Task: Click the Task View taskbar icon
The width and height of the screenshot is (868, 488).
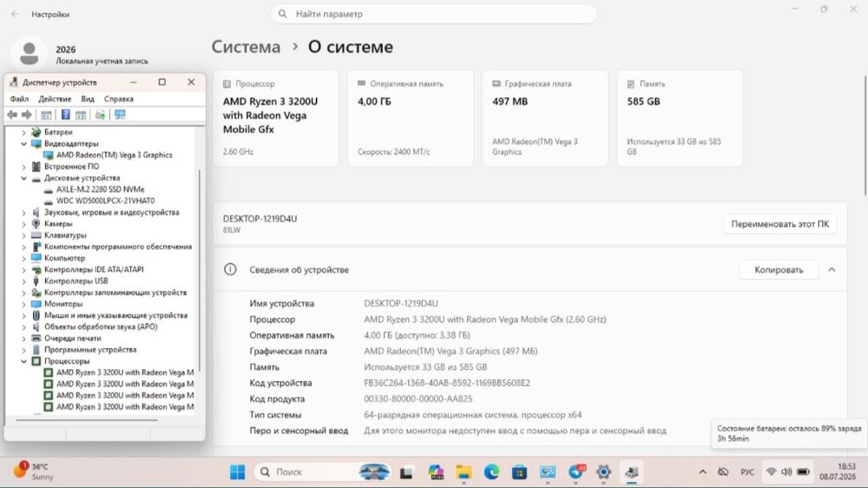Action: (406, 472)
